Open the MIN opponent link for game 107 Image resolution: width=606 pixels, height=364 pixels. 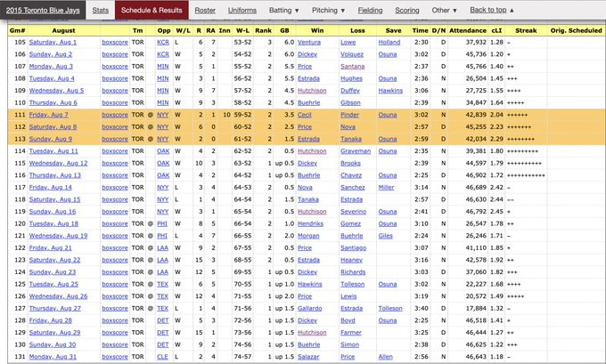pyautogui.click(x=163, y=67)
